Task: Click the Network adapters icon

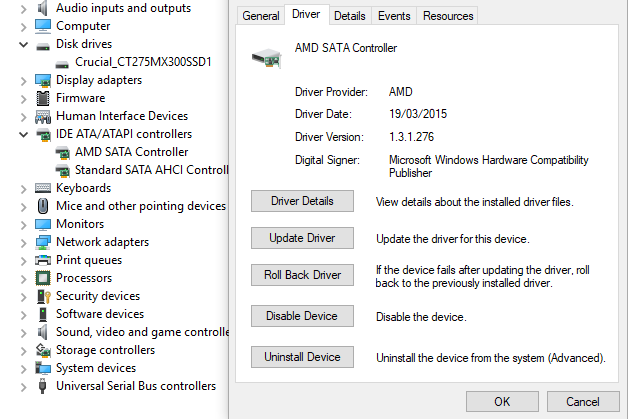Action: (43, 242)
